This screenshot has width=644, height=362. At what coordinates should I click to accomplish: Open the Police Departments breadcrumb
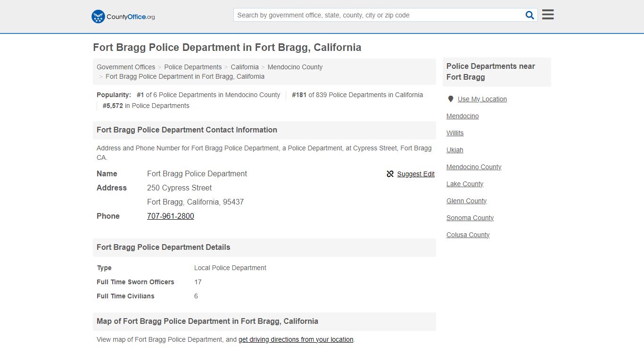click(x=193, y=67)
